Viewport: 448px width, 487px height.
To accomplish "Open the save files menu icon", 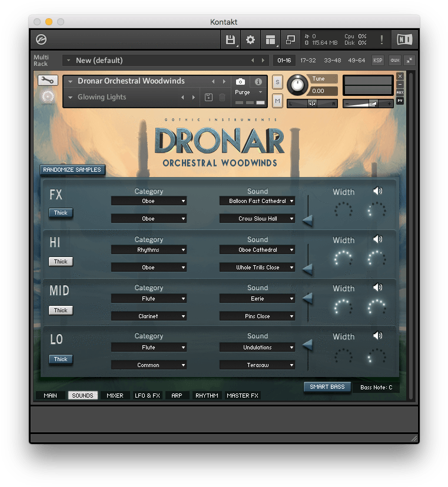I will [x=230, y=39].
